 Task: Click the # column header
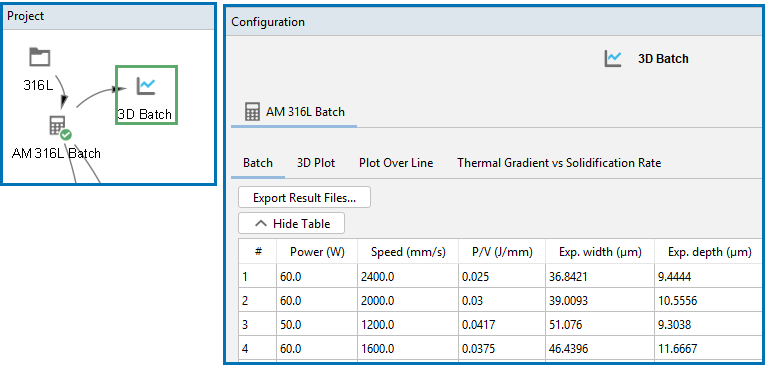tap(258, 252)
